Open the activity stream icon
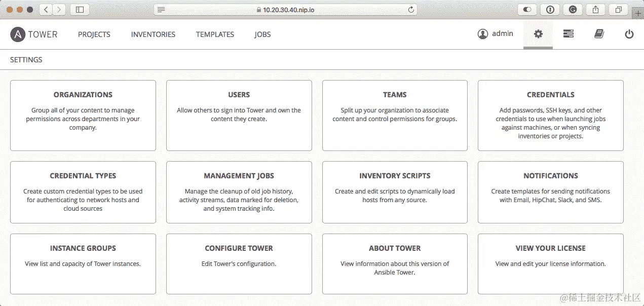The width and height of the screenshot is (644, 306). [x=569, y=34]
